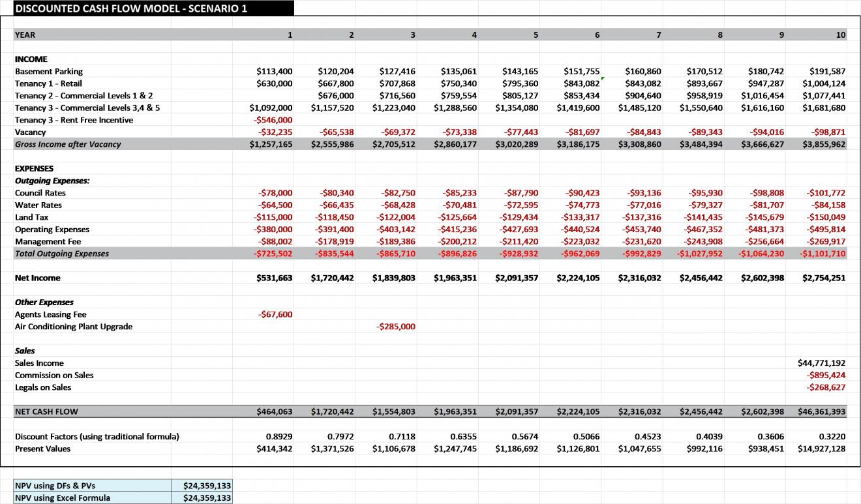Select the Other Expenses heading
Viewport: 861px width, 504px height.
[x=44, y=302]
